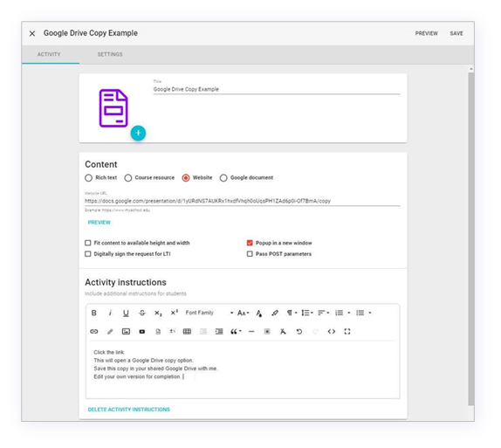
Task: Expand editor to fullscreen
Action: click(x=347, y=331)
